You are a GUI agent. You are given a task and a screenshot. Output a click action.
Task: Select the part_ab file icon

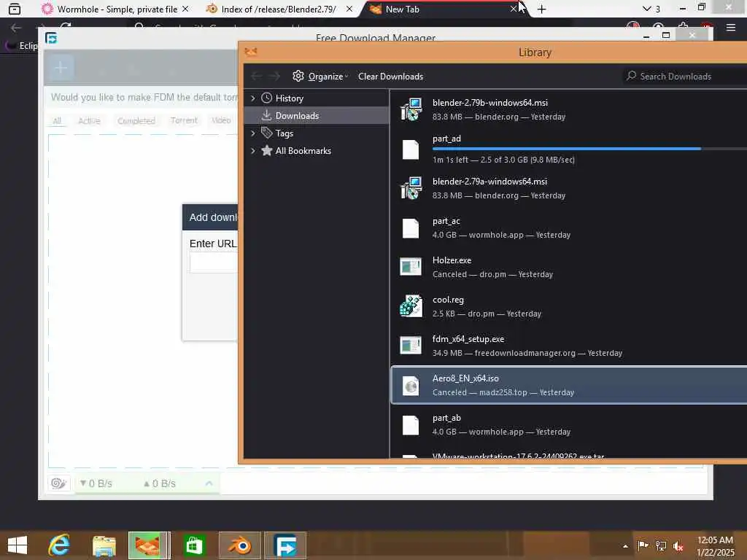point(411,425)
